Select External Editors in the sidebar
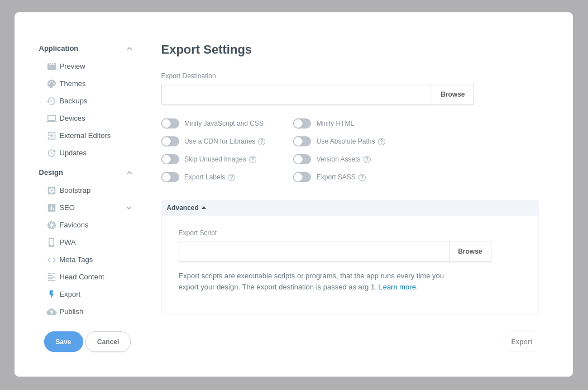588x390 pixels. click(85, 135)
